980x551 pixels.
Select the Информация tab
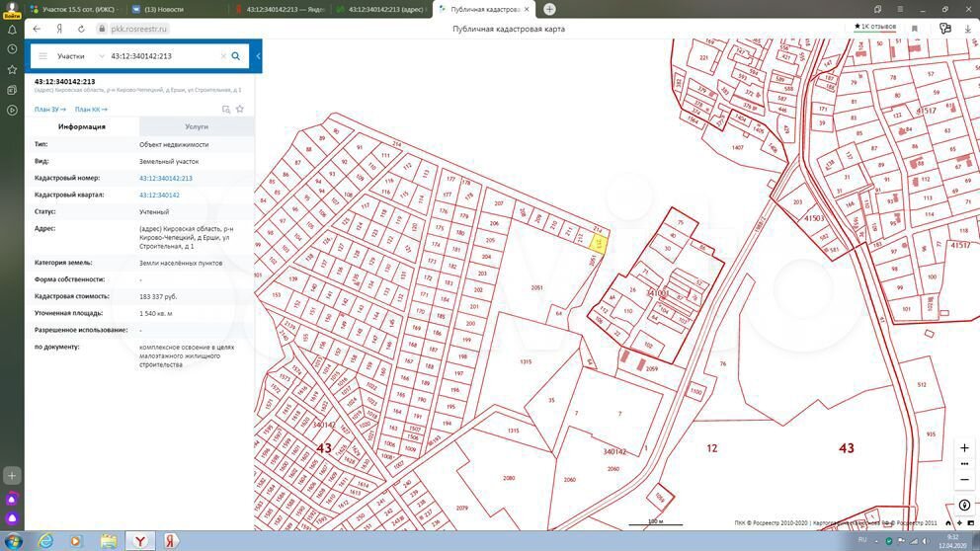pyautogui.click(x=82, y=126)
